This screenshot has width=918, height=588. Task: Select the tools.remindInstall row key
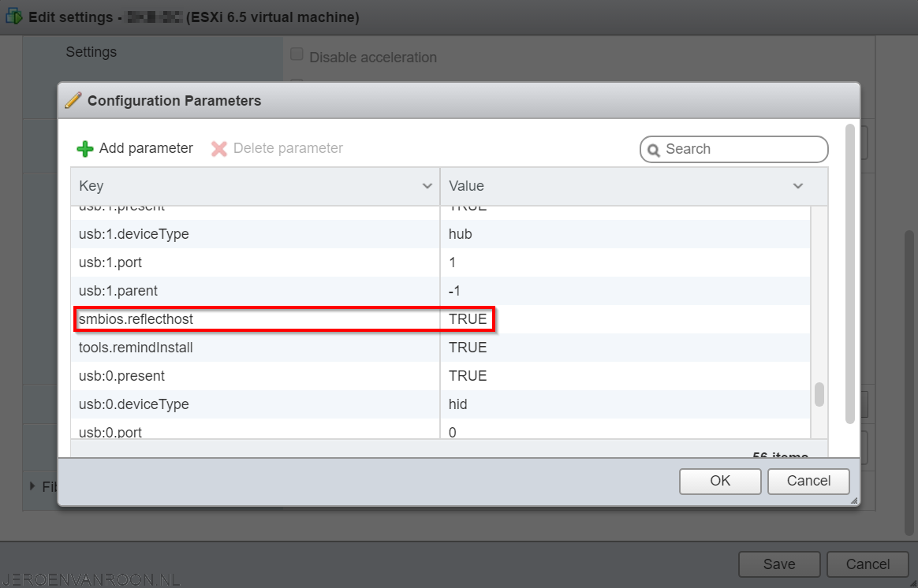tap(136, 348)
